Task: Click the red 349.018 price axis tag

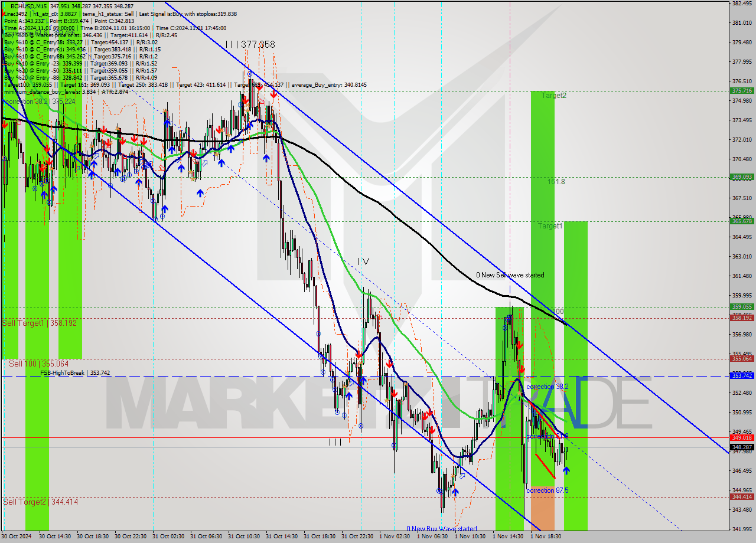Action: click(x=742, y=437)
